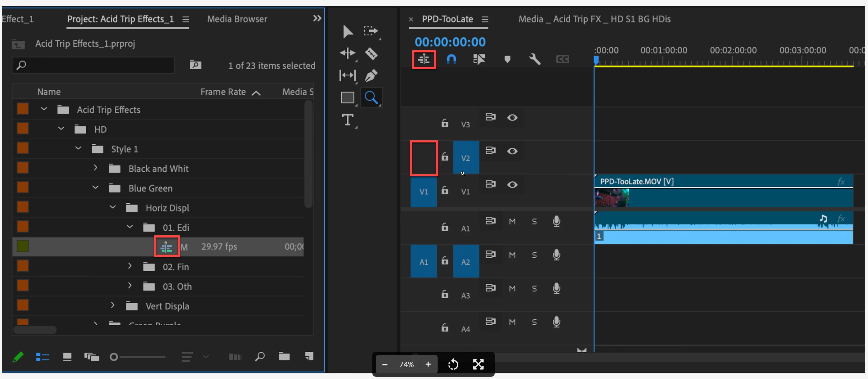Open Timeline Display Settings wrench
Viewport: 868px width, 379px height.
pos(535,59)
